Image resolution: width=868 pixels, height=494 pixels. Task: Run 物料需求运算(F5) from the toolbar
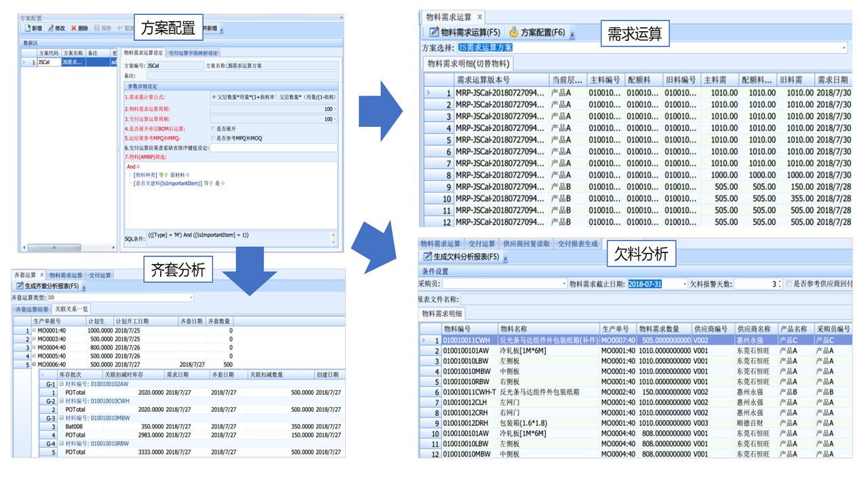465,32
